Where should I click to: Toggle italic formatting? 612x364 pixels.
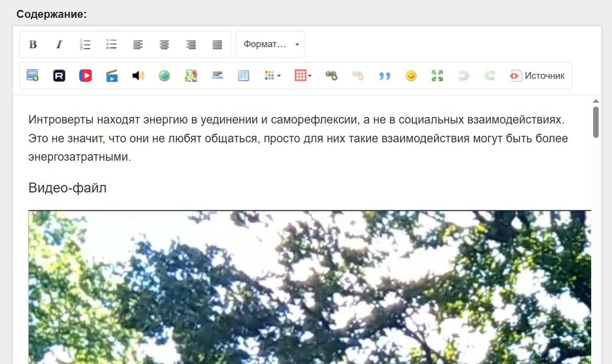[x=59, y=44]
